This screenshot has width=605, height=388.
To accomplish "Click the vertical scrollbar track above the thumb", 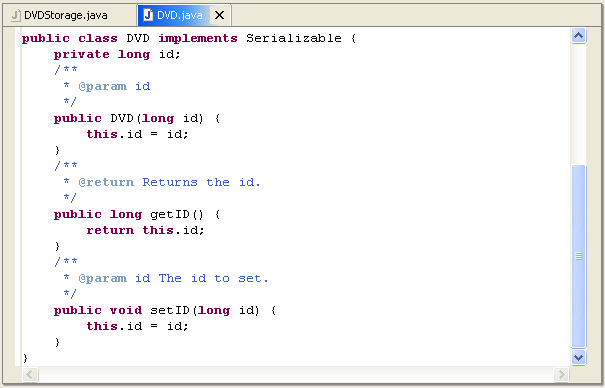I will [578, 104].
